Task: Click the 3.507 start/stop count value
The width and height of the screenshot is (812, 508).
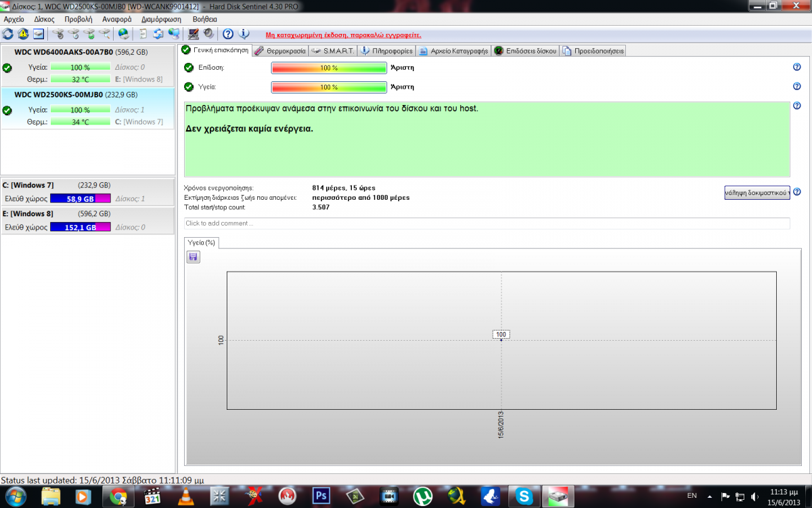Action: [321, 207]
